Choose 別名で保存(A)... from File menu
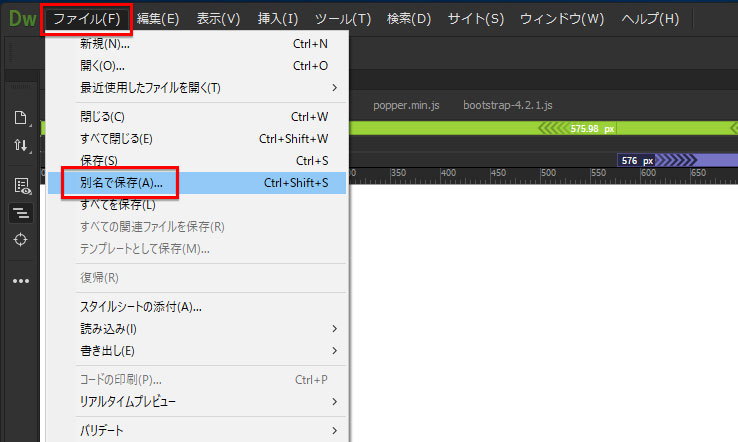738x442 pixels. click(x=121, y=183)
